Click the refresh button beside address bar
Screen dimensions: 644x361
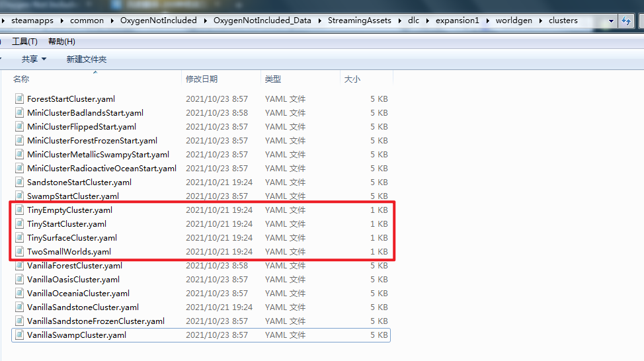[x=626, y=20]
